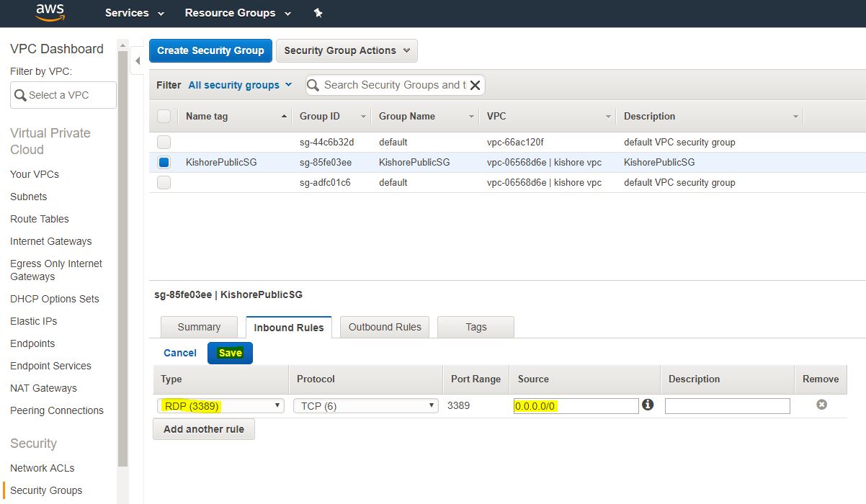Open the Services menu

tap(134, 13)
